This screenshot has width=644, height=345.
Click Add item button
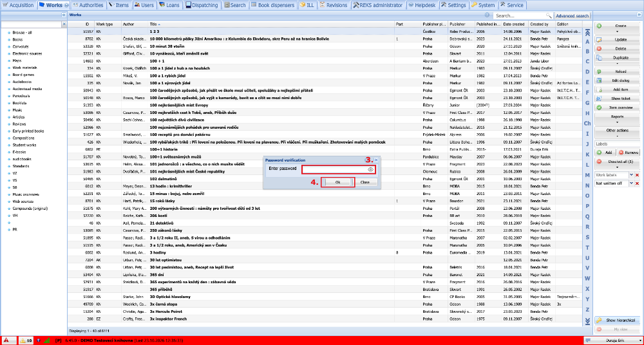click(x=618, y=89)
